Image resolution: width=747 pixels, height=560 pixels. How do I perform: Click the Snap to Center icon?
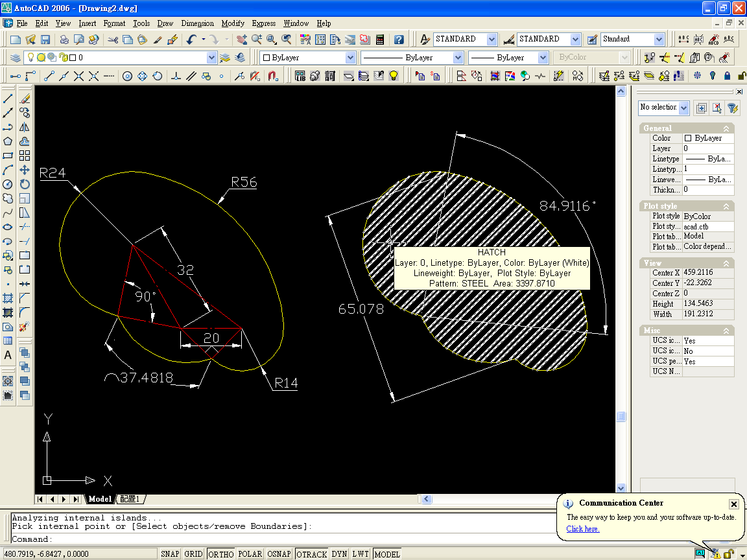[127, 76]
